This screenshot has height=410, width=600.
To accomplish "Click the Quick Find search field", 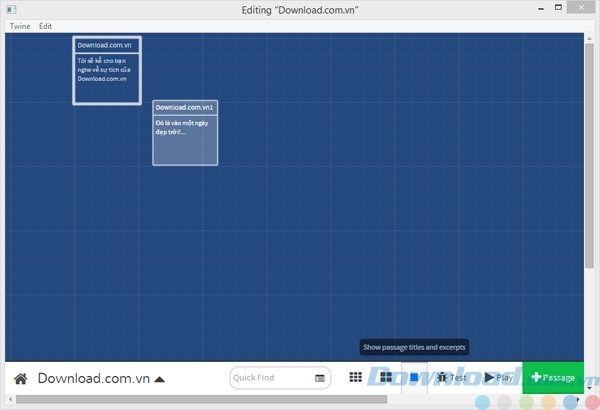I will coord(270,378).
